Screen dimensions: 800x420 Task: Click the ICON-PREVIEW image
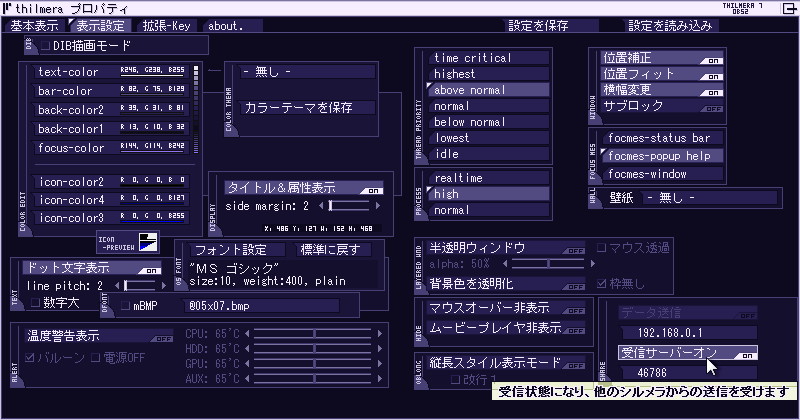point(148,242)
